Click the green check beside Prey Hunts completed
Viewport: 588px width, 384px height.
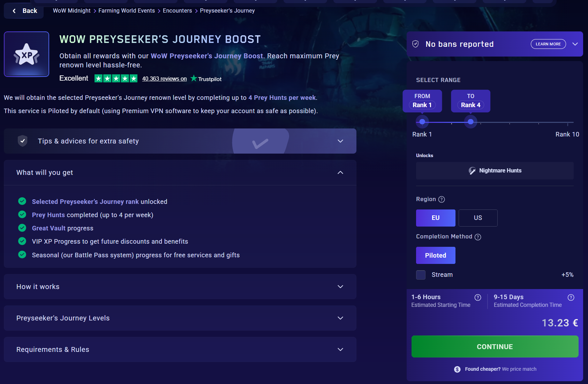point(22,215)
